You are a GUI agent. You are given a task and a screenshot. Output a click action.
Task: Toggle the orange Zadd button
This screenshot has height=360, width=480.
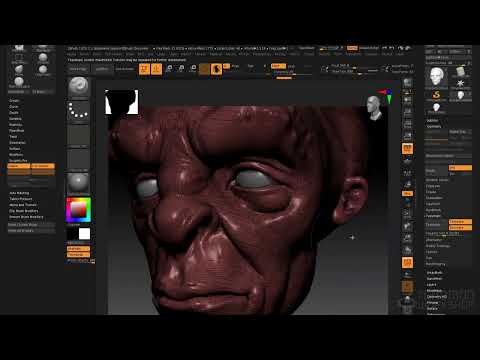tap(278, 66)
